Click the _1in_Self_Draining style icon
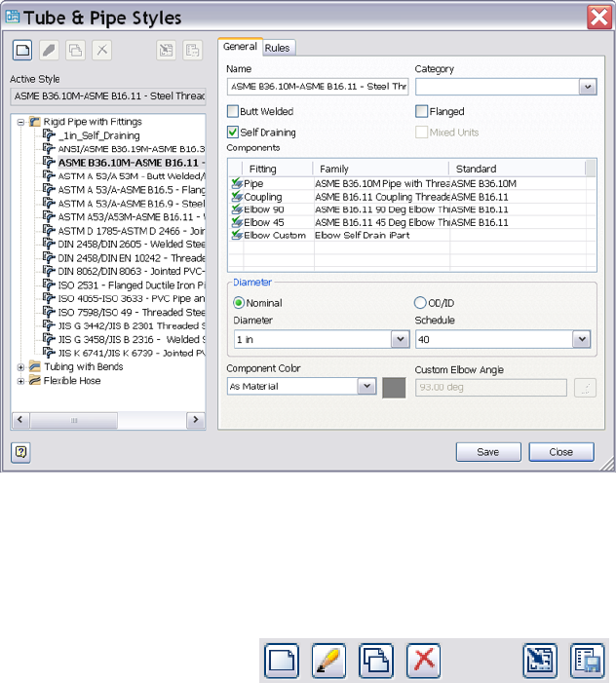The height and width of the screenshot is (683, 616). [x=50, y=135]
